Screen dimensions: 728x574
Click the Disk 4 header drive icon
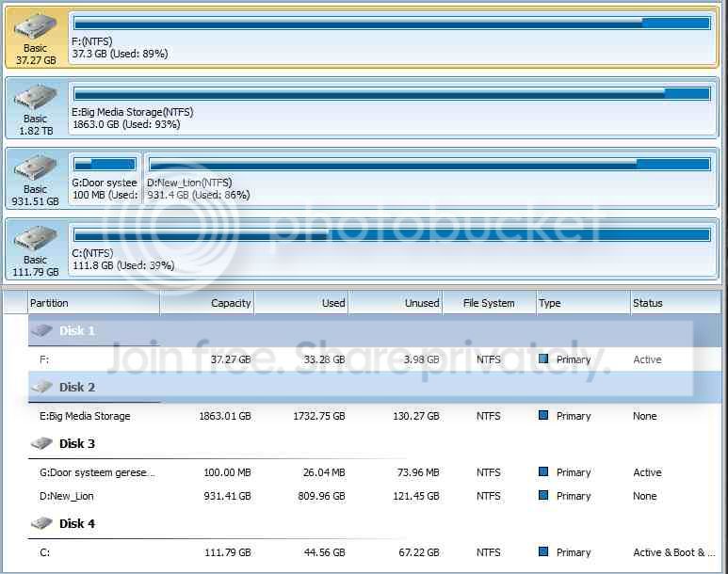41,523
